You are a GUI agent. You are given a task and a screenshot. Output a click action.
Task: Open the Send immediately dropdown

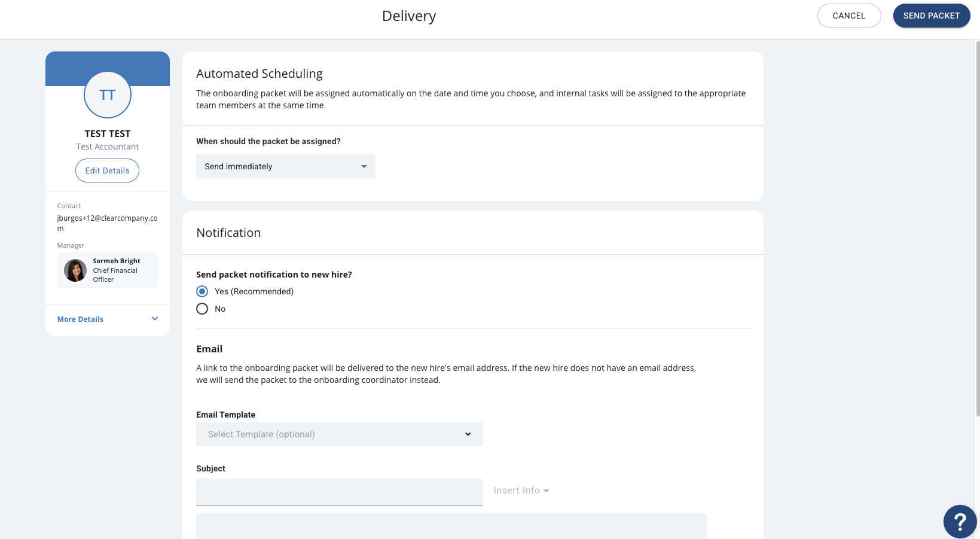click(286, 166)
